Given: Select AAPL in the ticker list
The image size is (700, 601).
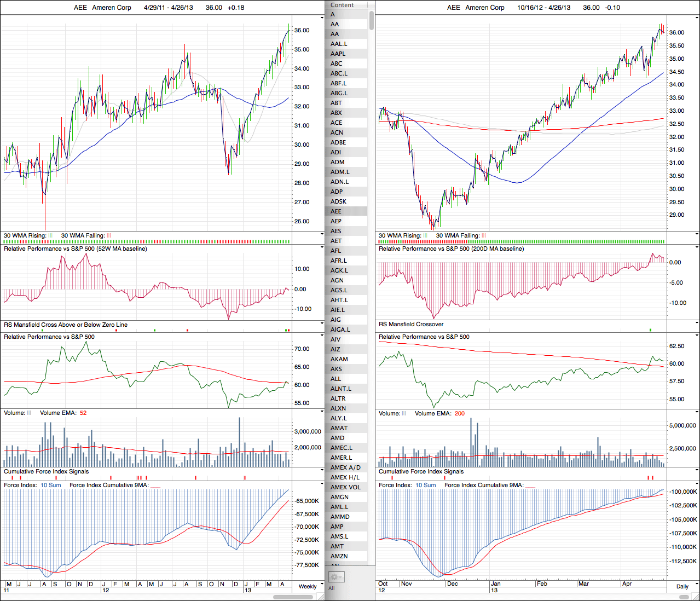Looking at the screenshot, I should coord(338,54).
